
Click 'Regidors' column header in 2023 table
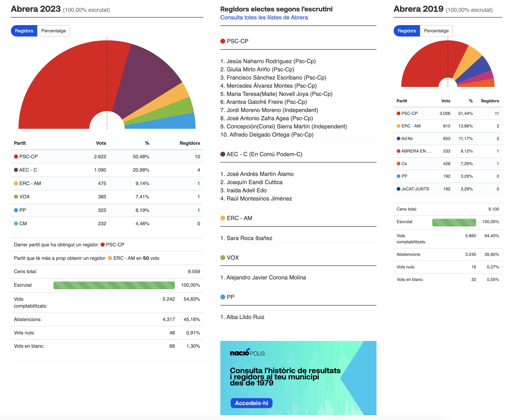pyautogui.click(x=190, y=143)
